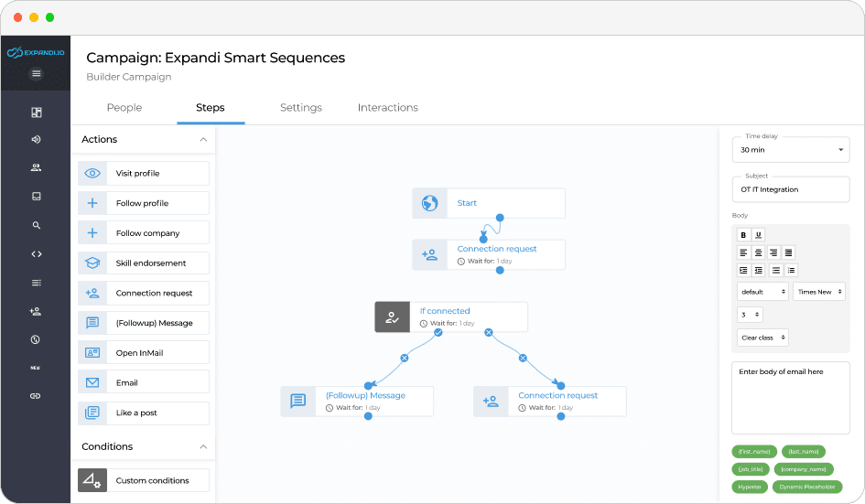The width and height of the screenshot is (865, 504).
Task: Collapse the Actions section chevron
Action: 203,140
